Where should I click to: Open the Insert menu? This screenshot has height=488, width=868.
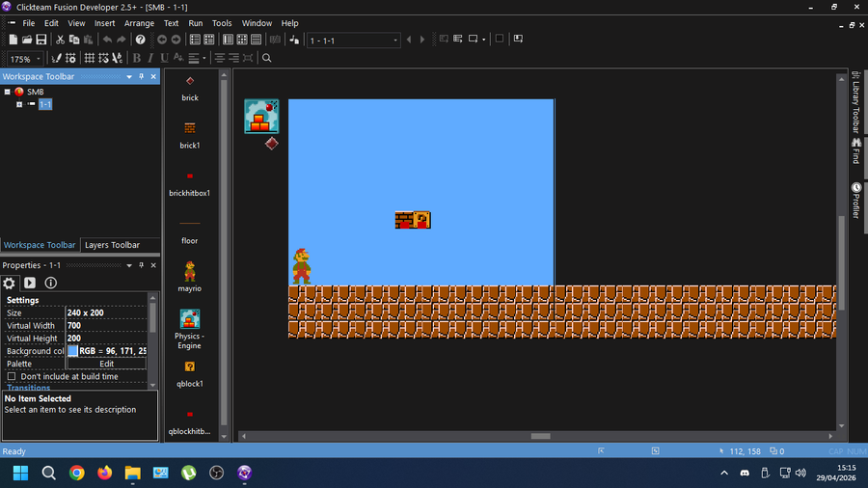pyautogui.click(x=104, y=23)
